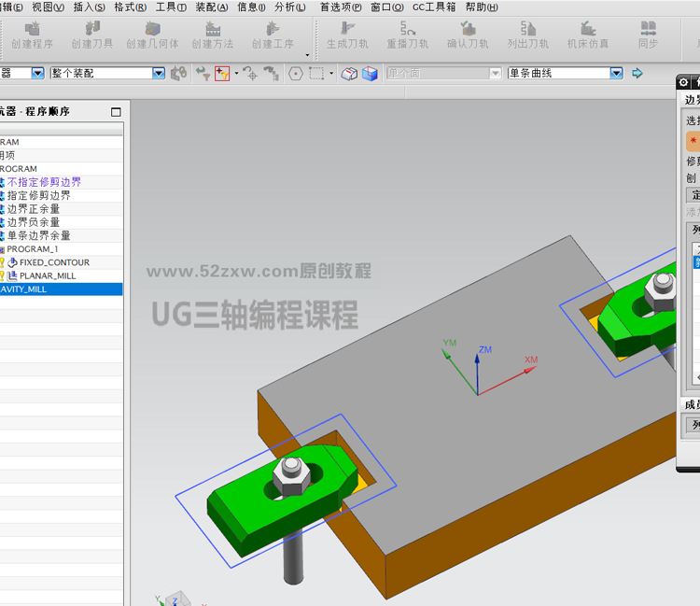700x606 pixels.
Task: Open 分析(L) menu
Action: click(290, 7)
